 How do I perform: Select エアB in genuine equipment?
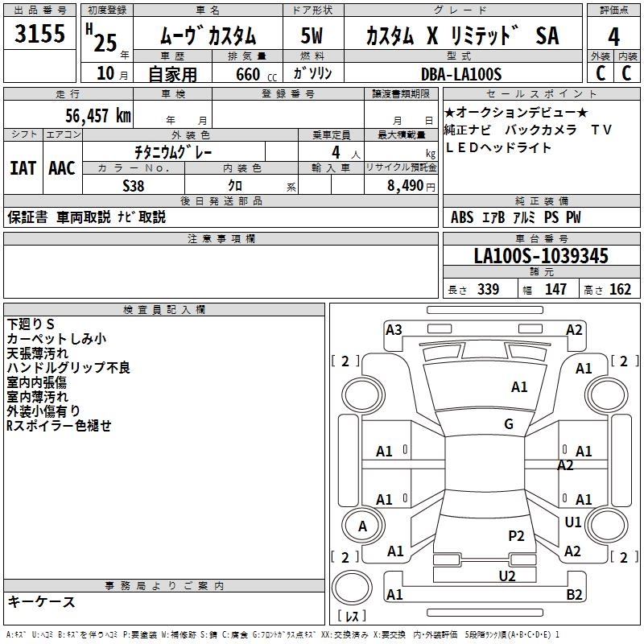click(x=493, y=217)
